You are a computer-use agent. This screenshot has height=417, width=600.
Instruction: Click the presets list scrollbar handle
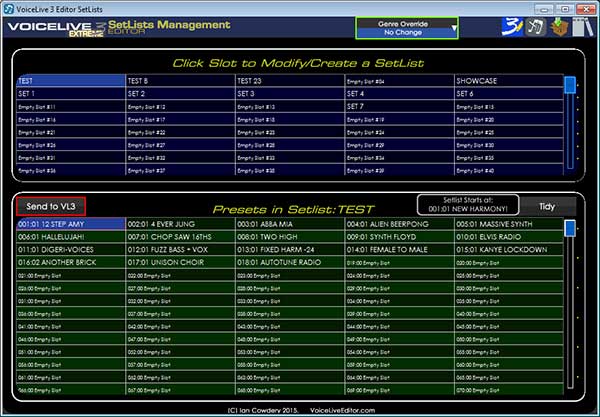click(x=569, y=229)
